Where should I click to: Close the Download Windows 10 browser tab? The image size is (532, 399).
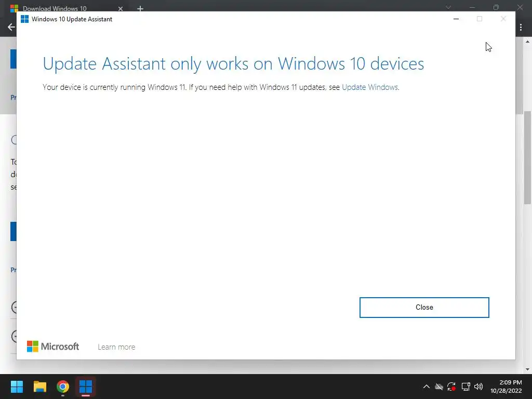(x=121, y=8)
